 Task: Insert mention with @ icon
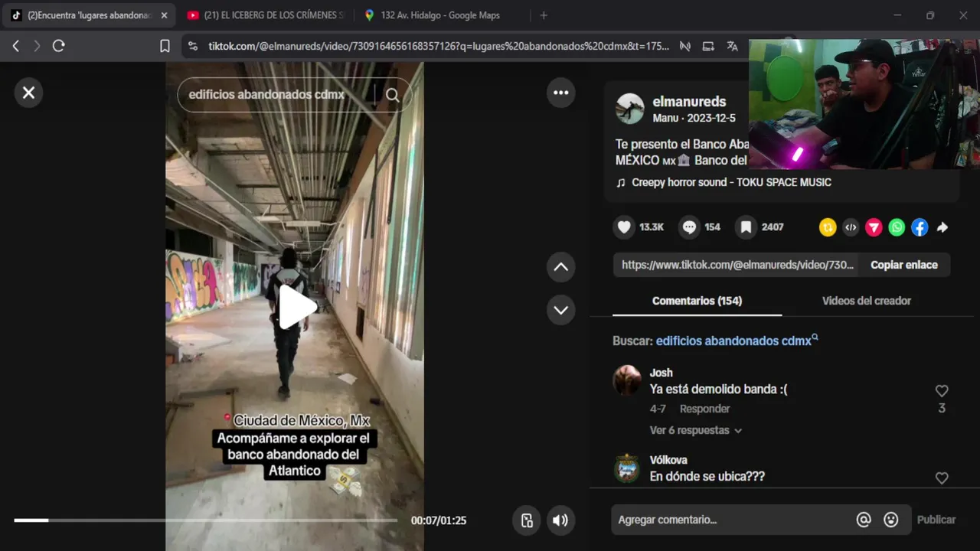point(864,520)
